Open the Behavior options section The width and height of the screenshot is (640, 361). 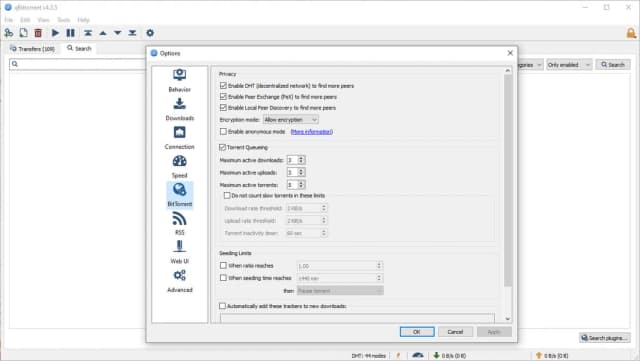tap(180, 80)
